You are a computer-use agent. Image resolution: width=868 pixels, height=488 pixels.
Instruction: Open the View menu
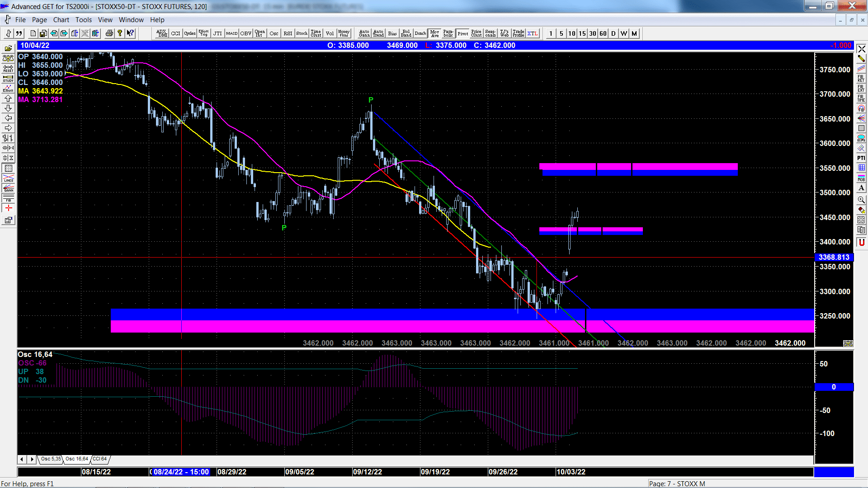105,20
